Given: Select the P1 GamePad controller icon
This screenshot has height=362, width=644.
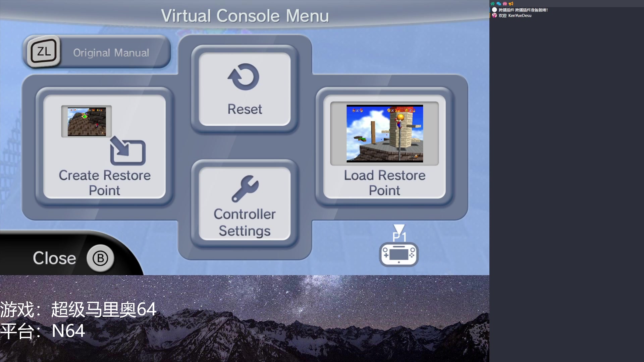Looking at the screenshot, I should point(399,254).
